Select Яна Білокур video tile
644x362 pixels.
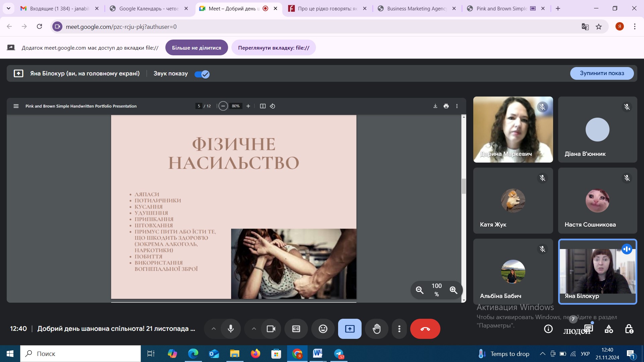[597, 271]
